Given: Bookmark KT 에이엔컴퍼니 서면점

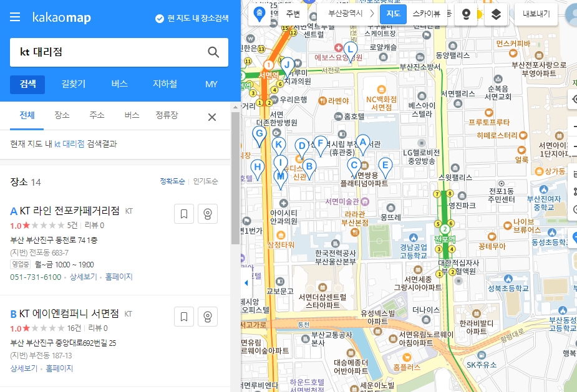Looking at the screenshot, I should (184, 317).
